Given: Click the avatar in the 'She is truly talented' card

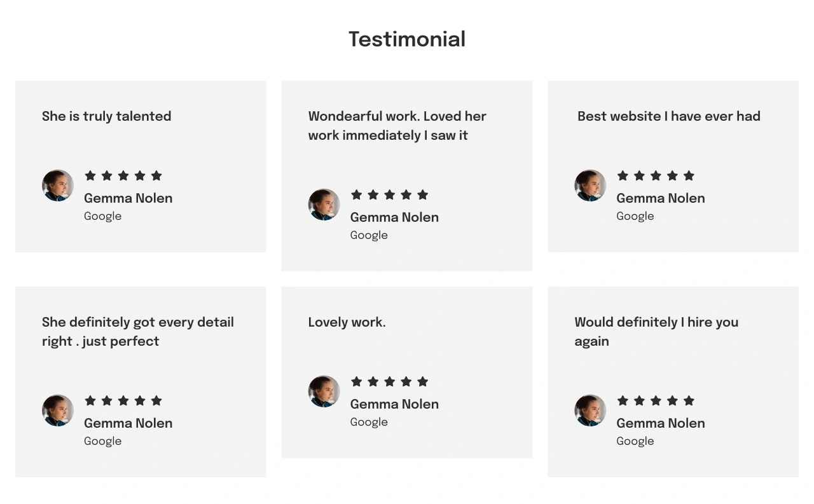Looking at the screenshot, I should click(x=58, y=186).
